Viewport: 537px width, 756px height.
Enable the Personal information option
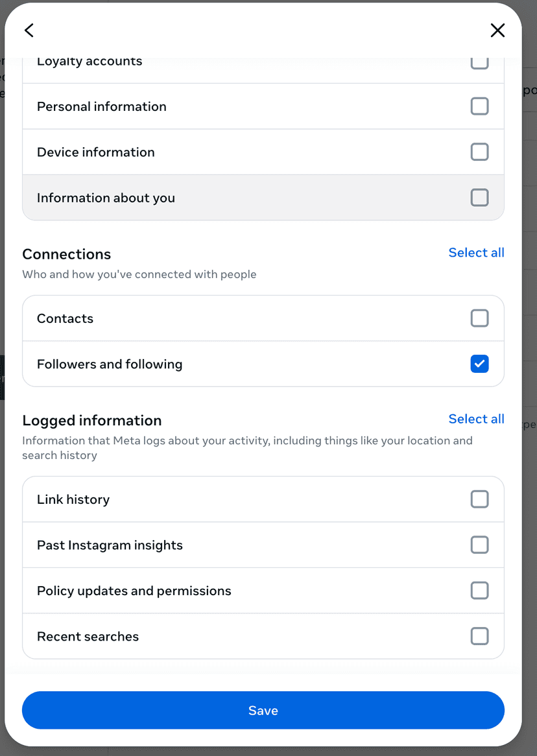click(x=479, y=106)
